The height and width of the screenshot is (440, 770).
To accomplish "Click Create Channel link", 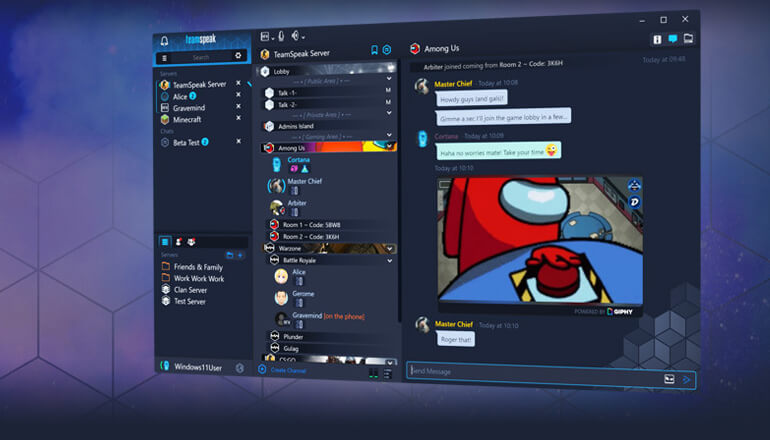I will pos(288,370).
